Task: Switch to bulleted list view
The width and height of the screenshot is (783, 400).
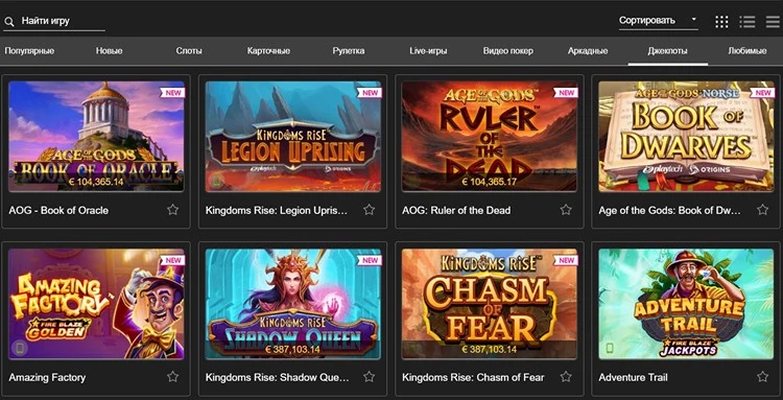Action: [747, 21]
